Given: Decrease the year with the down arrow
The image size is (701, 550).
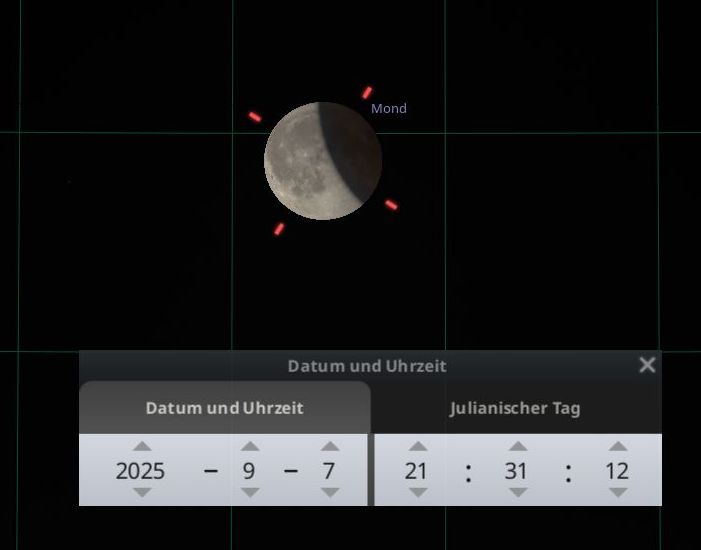Looking at the screenshot, I should tap(142, 492).
